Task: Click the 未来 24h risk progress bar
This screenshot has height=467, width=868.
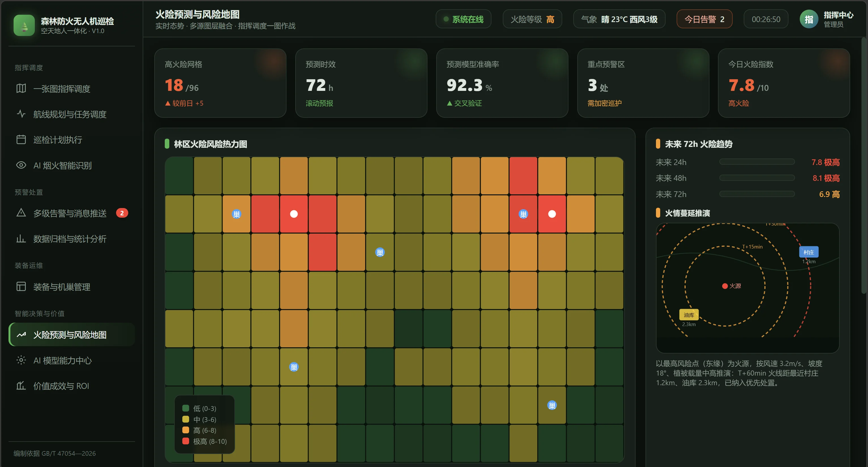Action: tap(757, 162)
